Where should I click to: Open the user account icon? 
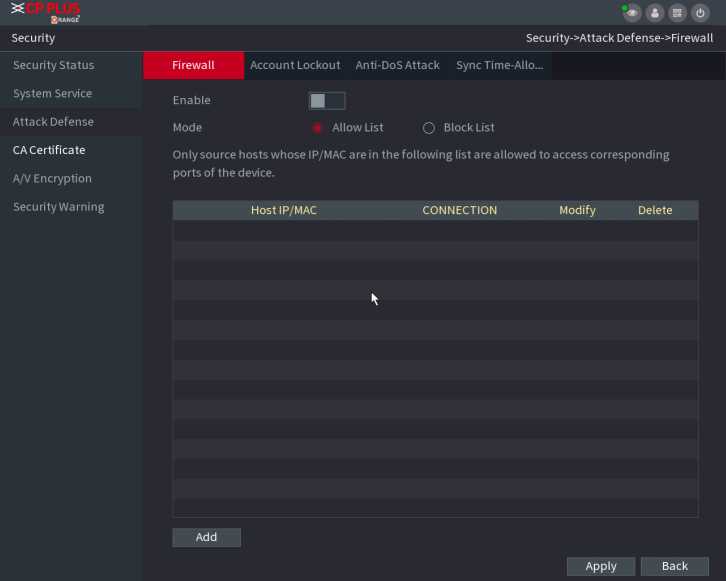point(655,13)
